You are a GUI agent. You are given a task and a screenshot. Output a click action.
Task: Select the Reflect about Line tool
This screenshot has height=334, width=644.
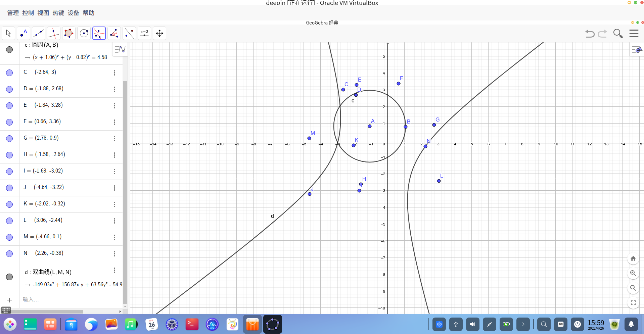pos(129,33)
